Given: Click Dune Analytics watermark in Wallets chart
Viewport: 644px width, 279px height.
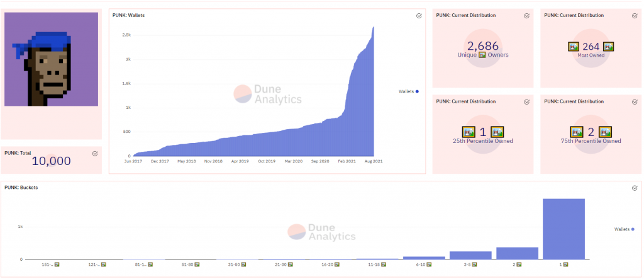Looking at the screenshot, I should (267, 94).
